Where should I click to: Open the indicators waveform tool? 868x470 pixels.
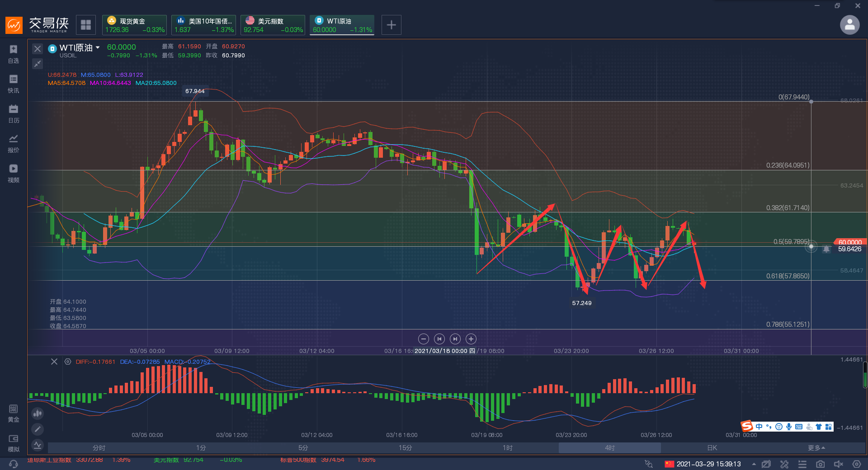pos(38,445)
